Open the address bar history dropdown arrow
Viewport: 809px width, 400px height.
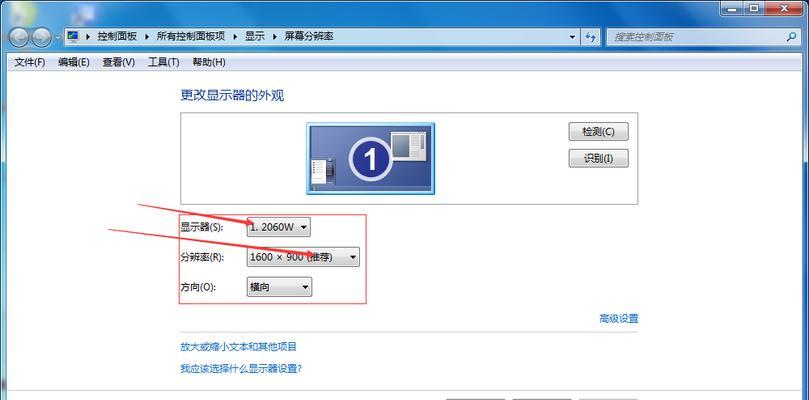point(572,37)
